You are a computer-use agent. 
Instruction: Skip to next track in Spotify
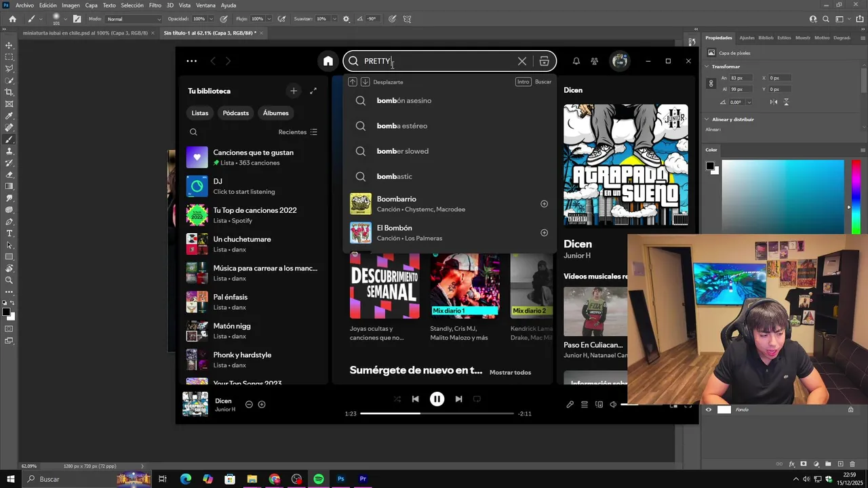pos(458,399)
